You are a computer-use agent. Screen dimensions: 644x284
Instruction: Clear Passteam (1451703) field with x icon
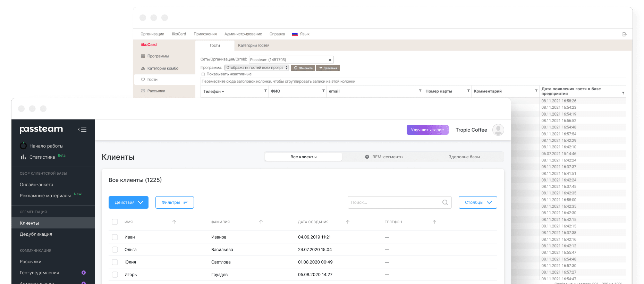tap(330, 60)
